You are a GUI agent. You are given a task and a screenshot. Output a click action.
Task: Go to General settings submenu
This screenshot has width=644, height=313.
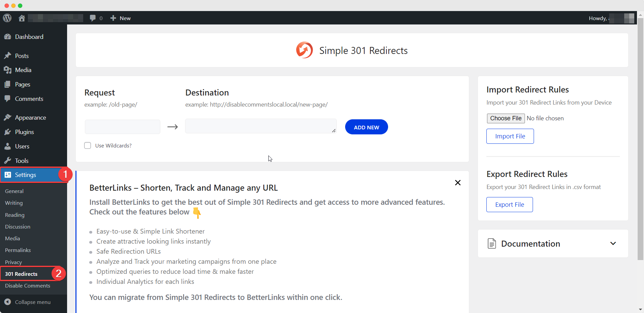pos(14,191)
